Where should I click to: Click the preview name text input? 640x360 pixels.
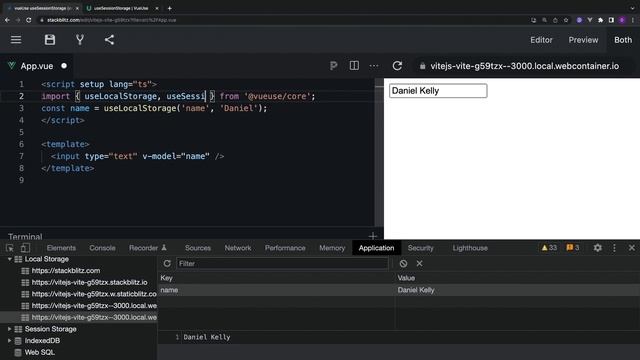[438, 91]
